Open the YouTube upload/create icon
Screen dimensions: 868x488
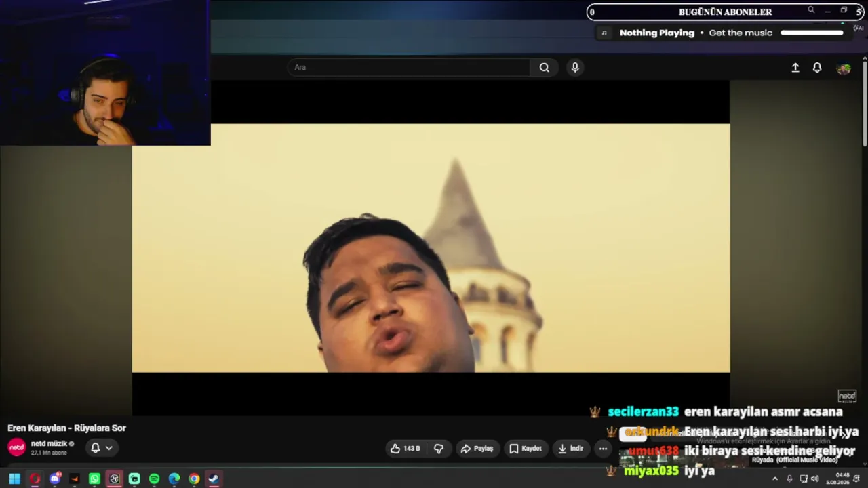coord(795,68)
